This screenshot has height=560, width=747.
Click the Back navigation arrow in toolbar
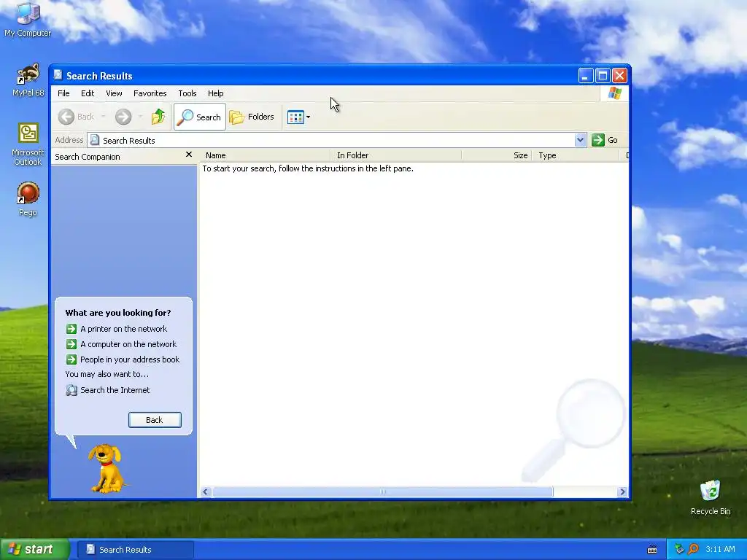pos(66,117)
